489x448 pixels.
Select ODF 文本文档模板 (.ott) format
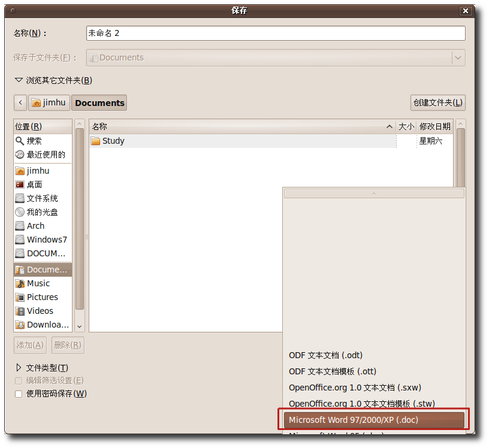click(373, 371)
